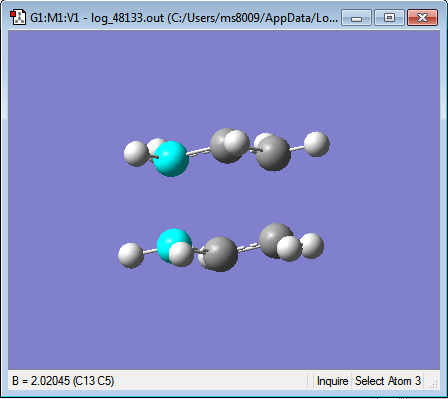Click the bond between upper nitrogen and carbon
448x399 pixels.
[x=199, y=152]
